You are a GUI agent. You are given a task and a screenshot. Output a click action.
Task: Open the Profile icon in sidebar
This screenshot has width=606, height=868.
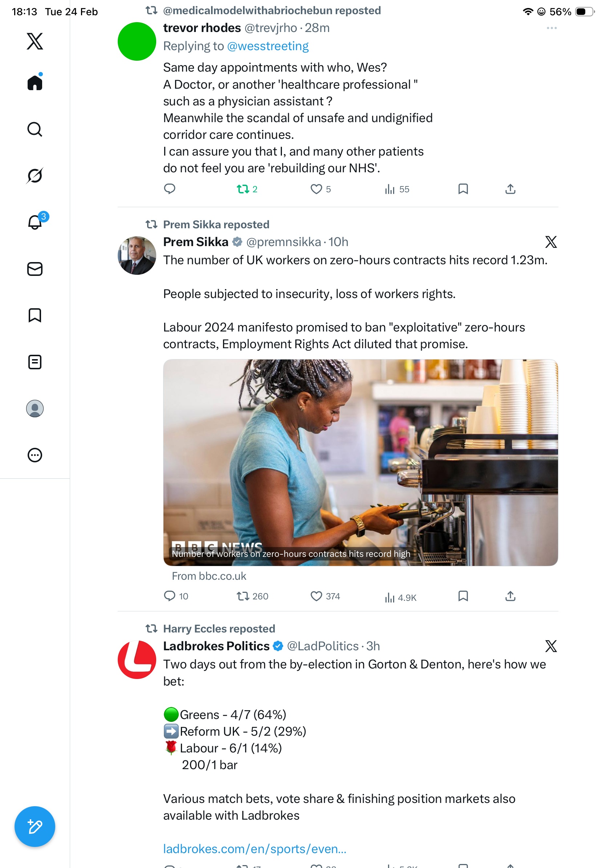pos(35,409)
